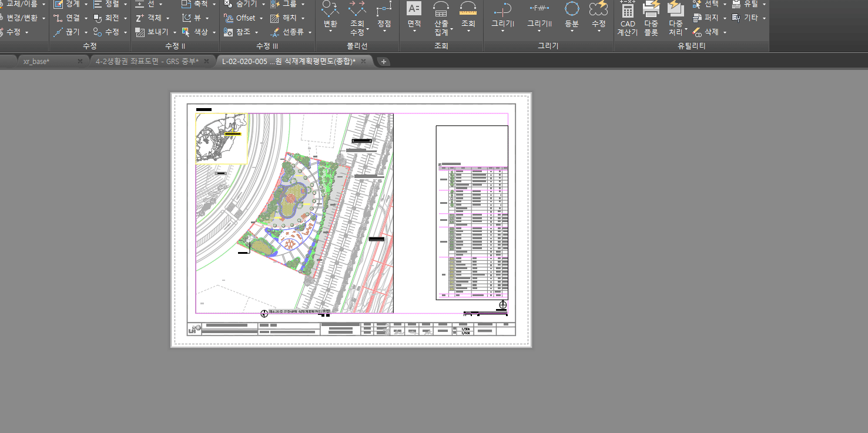Open a new drawing tab with plus button
Image resolution: width=868 pixels, height=433 pixels.
click(383, 61)
